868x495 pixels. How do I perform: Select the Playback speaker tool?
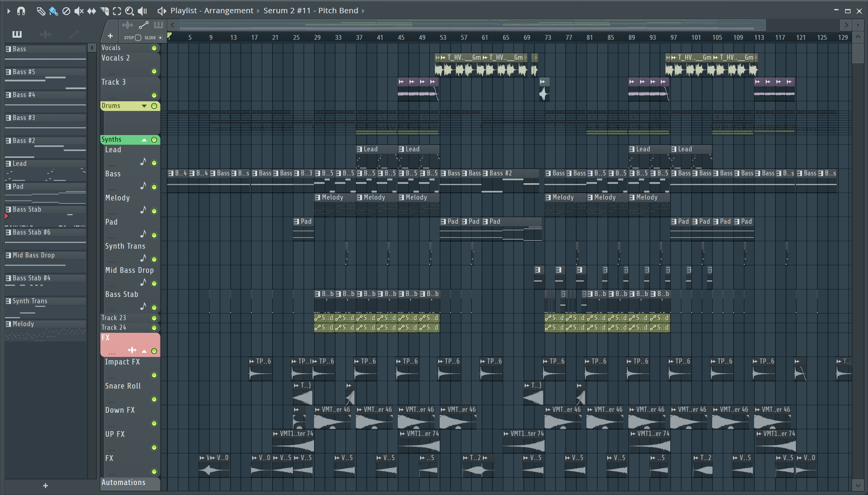[142, 11]
